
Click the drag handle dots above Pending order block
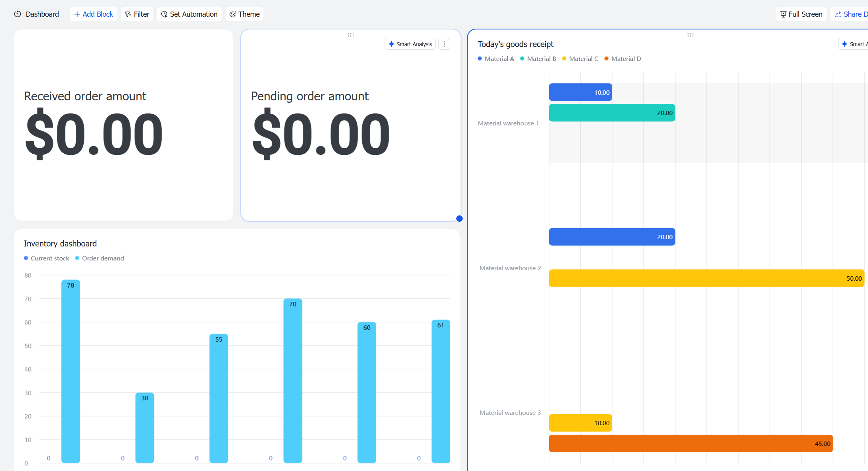[351, 35]
